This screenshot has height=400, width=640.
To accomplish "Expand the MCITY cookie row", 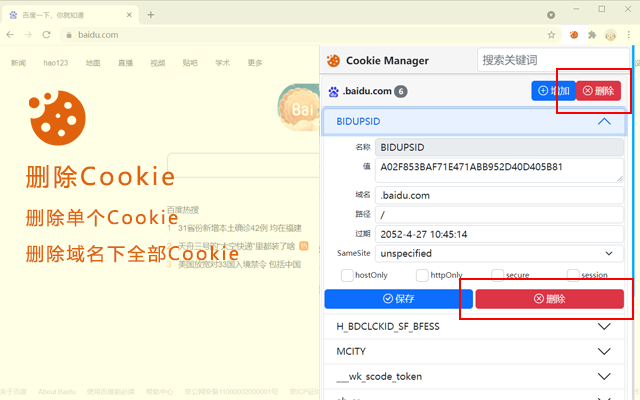I will click(473, 351).
